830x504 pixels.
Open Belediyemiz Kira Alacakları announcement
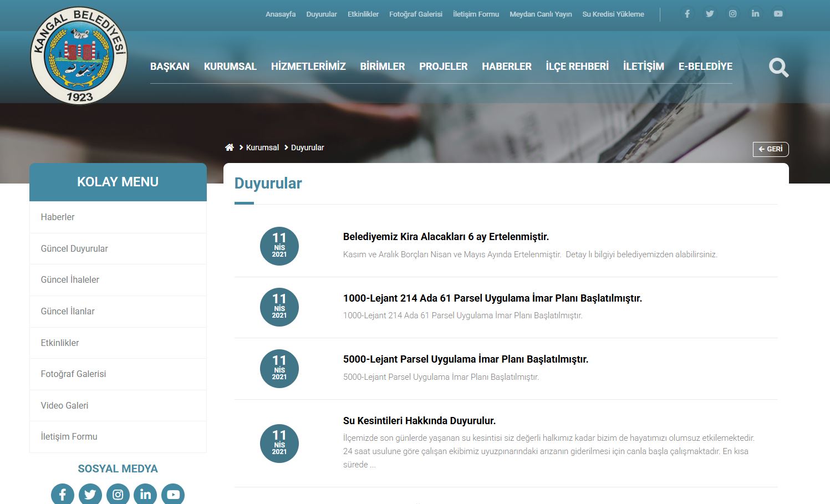pos(446,237)
